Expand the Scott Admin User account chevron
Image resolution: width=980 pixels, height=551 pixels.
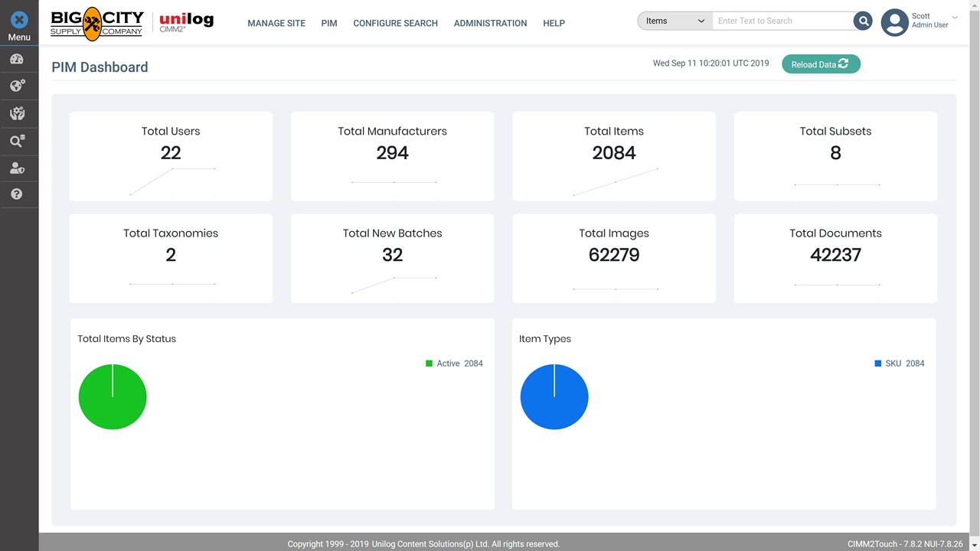(955, 17)
